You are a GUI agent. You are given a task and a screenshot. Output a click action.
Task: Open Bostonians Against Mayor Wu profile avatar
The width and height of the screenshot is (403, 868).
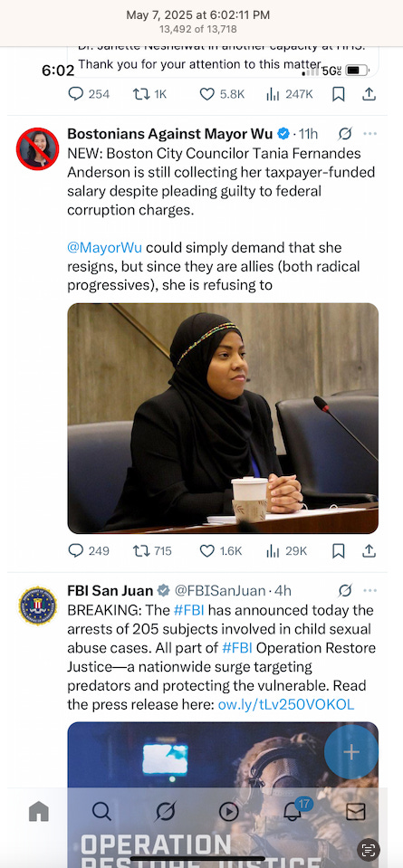click(38, 148)
